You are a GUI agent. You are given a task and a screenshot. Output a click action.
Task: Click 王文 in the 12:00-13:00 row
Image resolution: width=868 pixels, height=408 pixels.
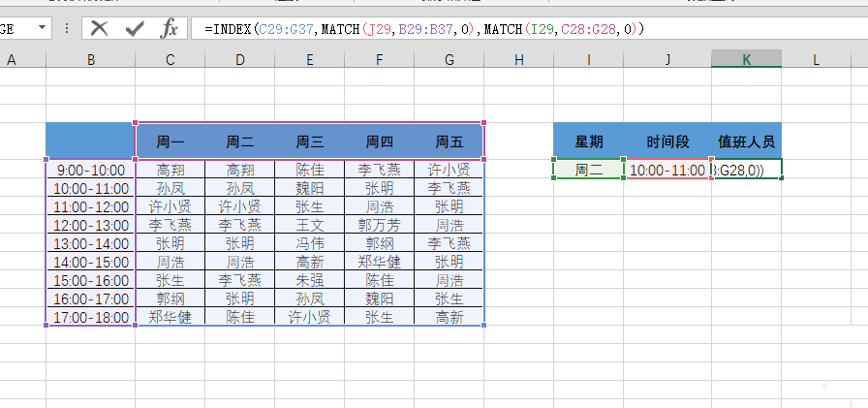tap(309, 225)
